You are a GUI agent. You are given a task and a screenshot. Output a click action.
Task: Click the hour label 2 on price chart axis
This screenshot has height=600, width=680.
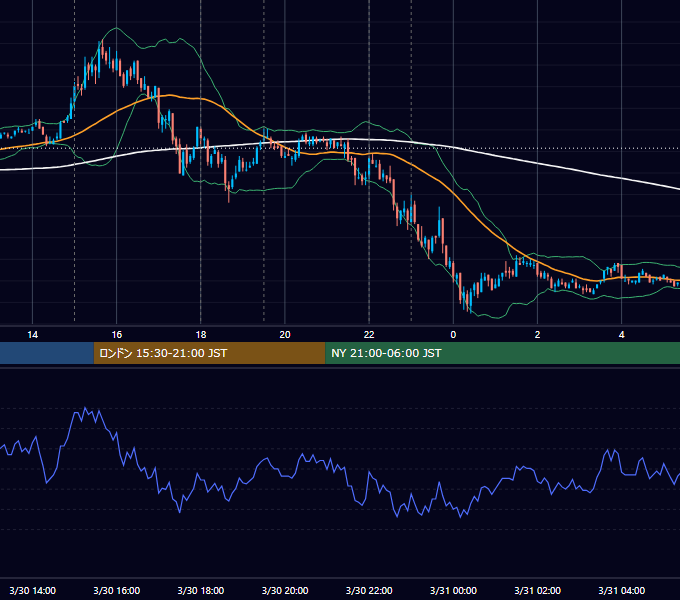pos(537,335)
